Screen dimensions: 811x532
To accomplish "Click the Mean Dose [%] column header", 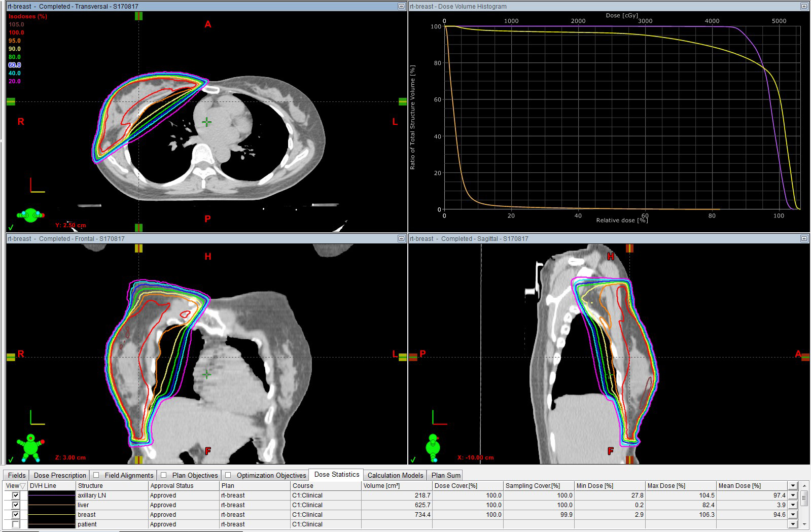I will tap(752, 486).
